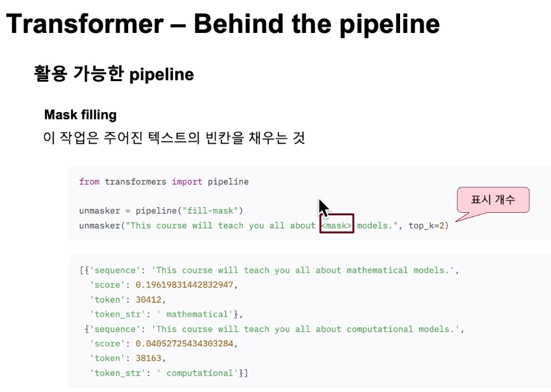
Task: Select the 활용 가능한 pipeline subtitle
Action: [x=114, y=74]
